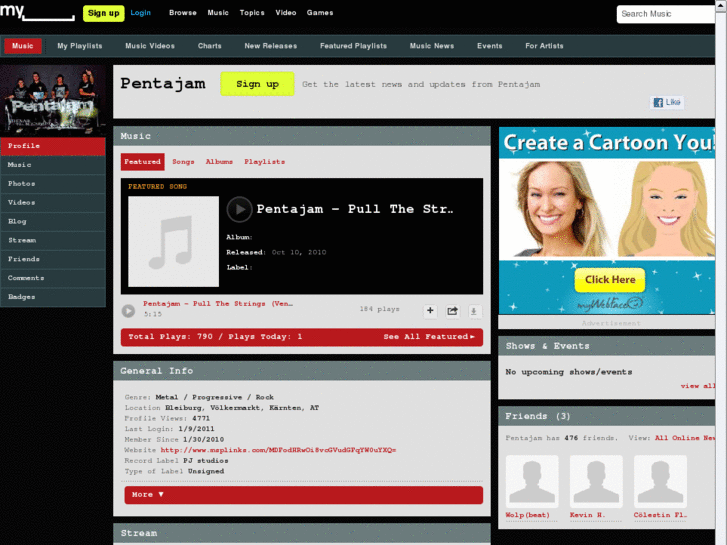Open the top Music menu item

tap(218, 13)
